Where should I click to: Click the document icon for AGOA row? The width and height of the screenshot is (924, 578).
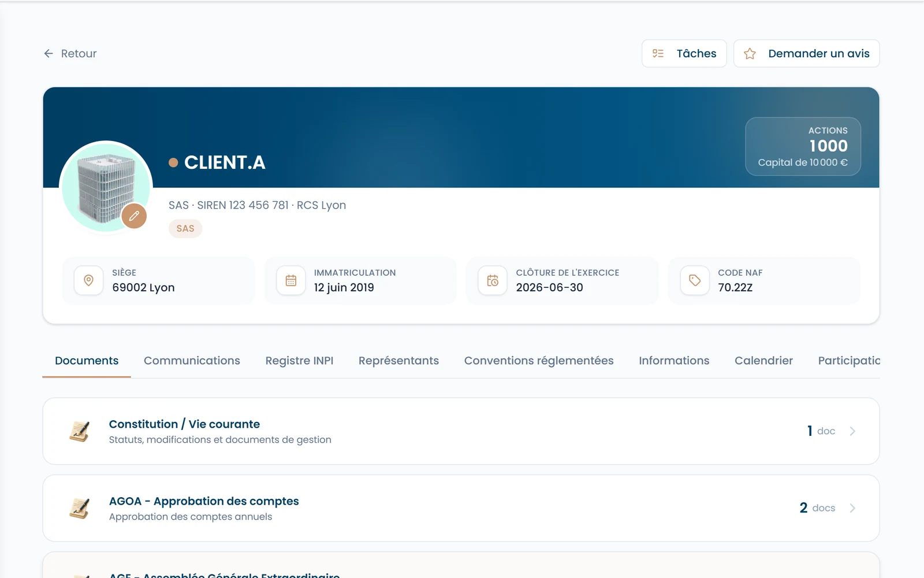pos(79,508)
